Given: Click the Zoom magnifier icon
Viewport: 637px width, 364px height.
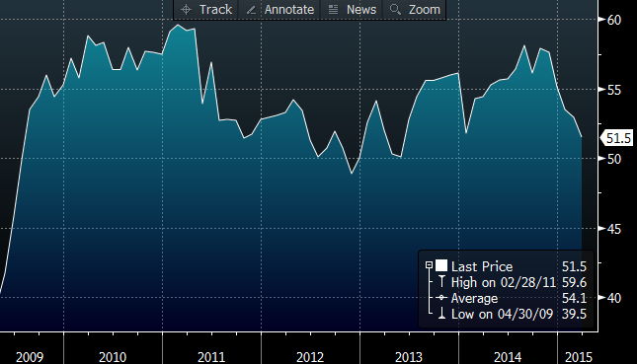Looking at the screenshot, I should coord(395,9).
